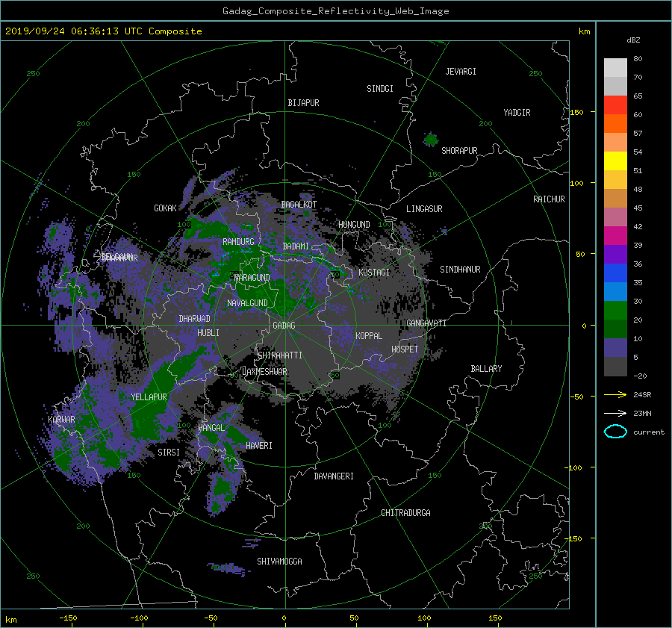Click the cyan current ellipse icon

615,432
